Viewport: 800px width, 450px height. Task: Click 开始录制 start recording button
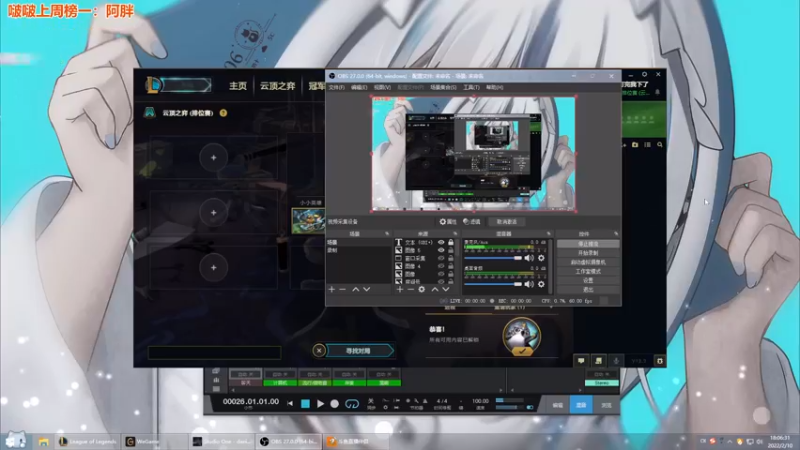[x=588, y=253]
